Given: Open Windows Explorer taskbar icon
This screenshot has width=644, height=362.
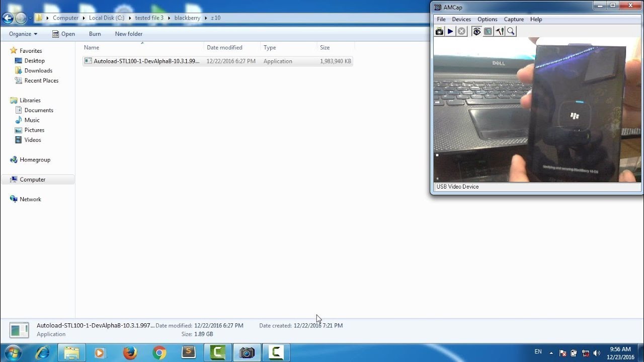Looking at the screenshot, I should coord(72,353).
